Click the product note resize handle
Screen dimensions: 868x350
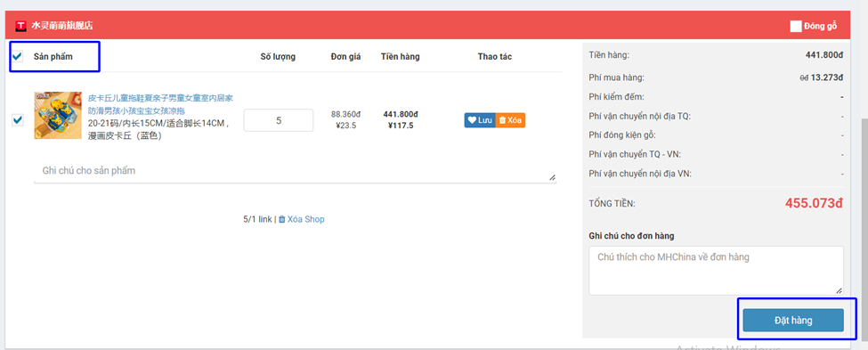pyautogui.click(x=552, y=178)
